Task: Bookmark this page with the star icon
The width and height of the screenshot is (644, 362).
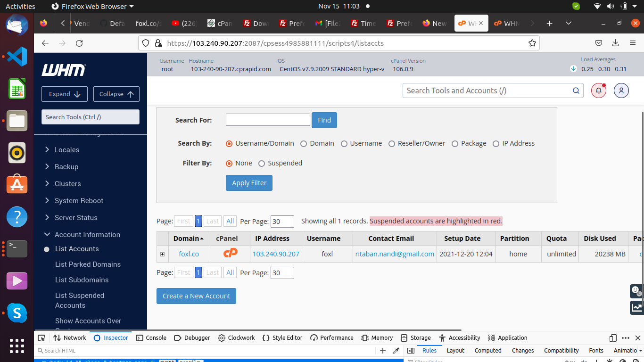Action: 532,43
